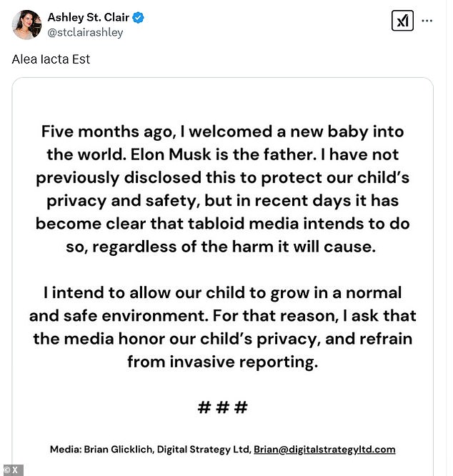Click the "# # #" separator in the statement
The height and width of the screenshot is (476, 453).
tap(222, 407)
